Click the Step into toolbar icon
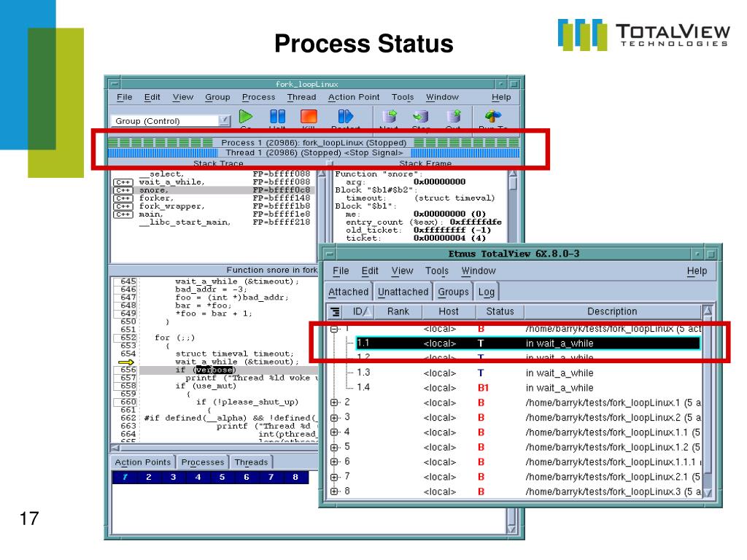This screenshot has height=560, width=747. [421, 116]
